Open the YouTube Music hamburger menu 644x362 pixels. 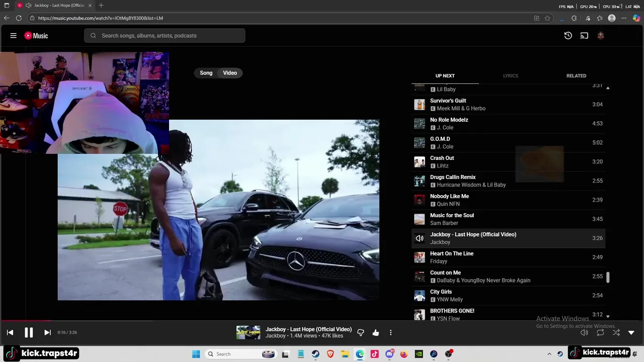coord(14,36)
